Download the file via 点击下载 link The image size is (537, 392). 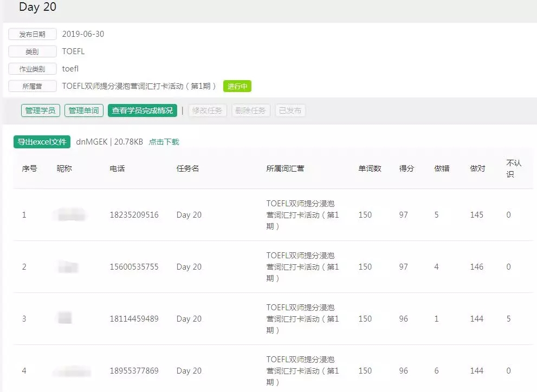point(164,142)
